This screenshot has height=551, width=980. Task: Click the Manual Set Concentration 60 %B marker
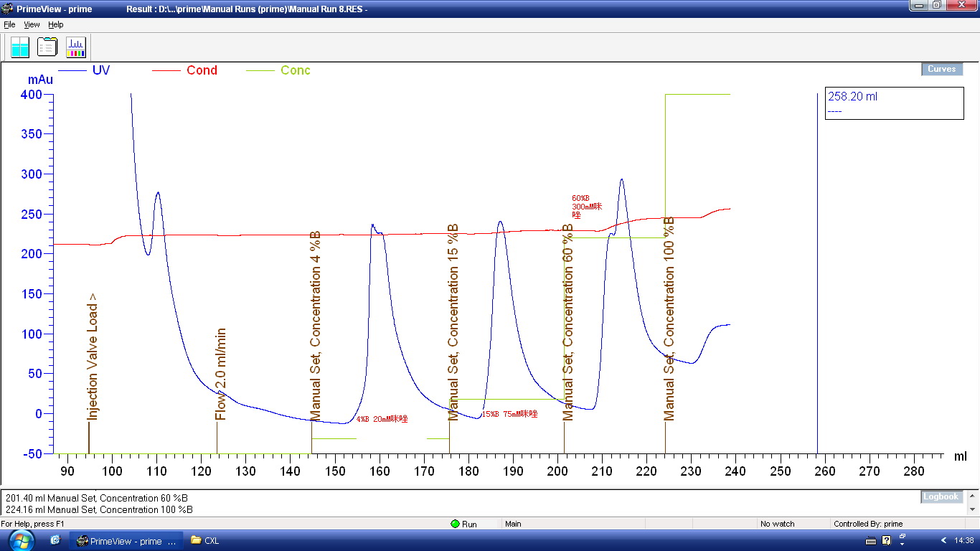[567, 322]
